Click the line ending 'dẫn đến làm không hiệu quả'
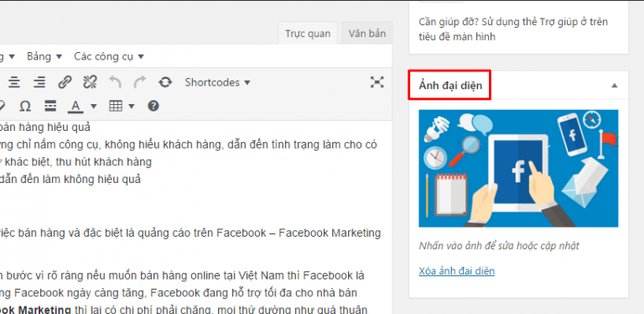The height and width of the screenshot is (314, 644). point(70,179)
